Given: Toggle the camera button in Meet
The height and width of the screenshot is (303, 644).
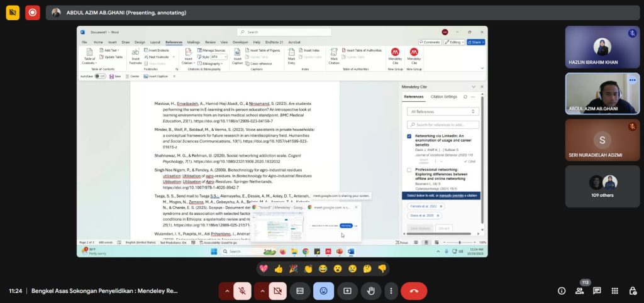Looking at the screenshot, I should pos(277,291).
